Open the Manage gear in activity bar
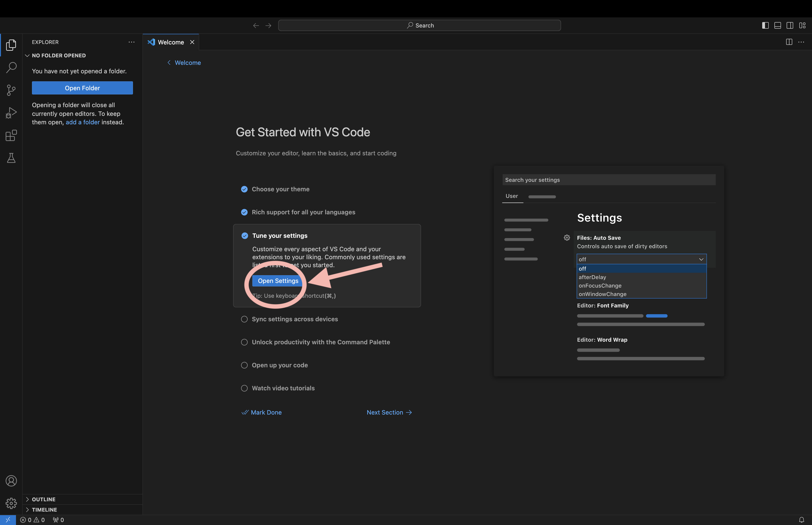This screenshot has height=525, width=812. click(x=11, y=503)
